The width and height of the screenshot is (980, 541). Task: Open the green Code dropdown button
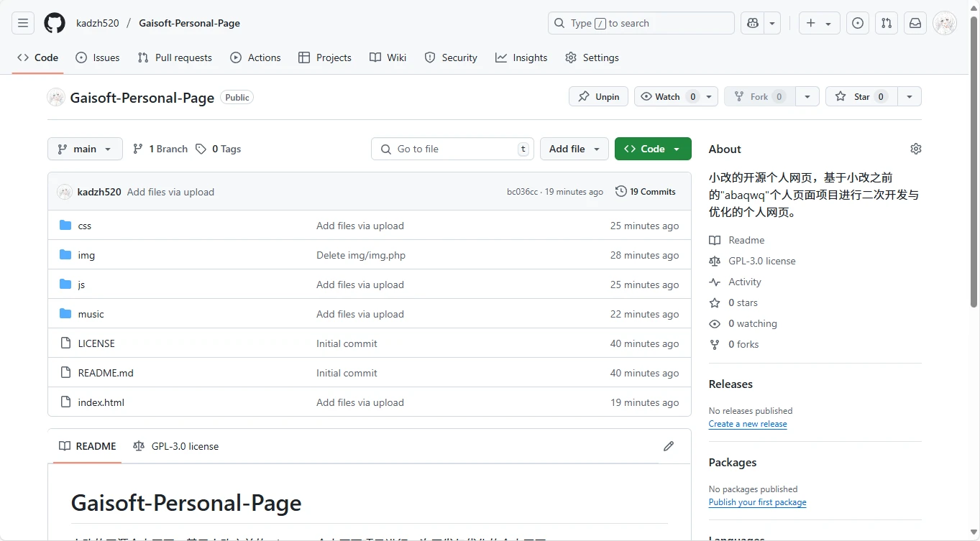tap(653, 149)
